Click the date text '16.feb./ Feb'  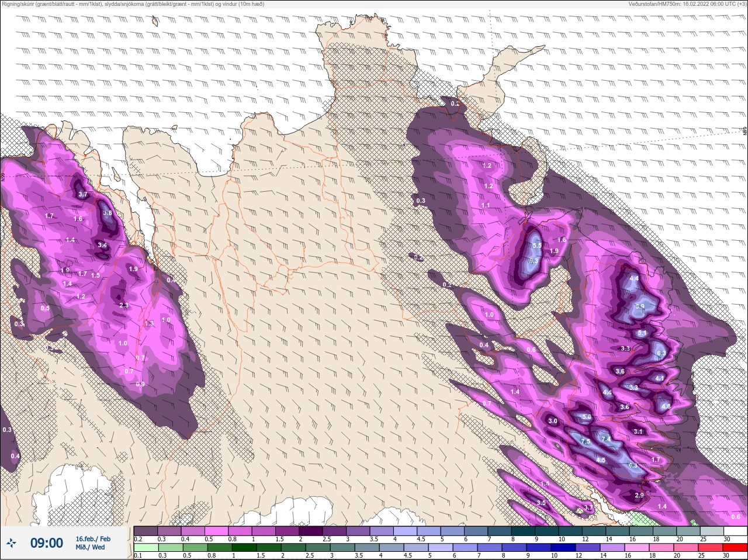pos(93,539)
